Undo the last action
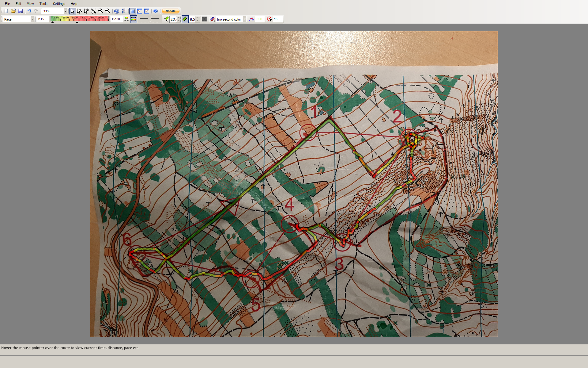Screen dimensions: 588x368 (x=29, y=11)
